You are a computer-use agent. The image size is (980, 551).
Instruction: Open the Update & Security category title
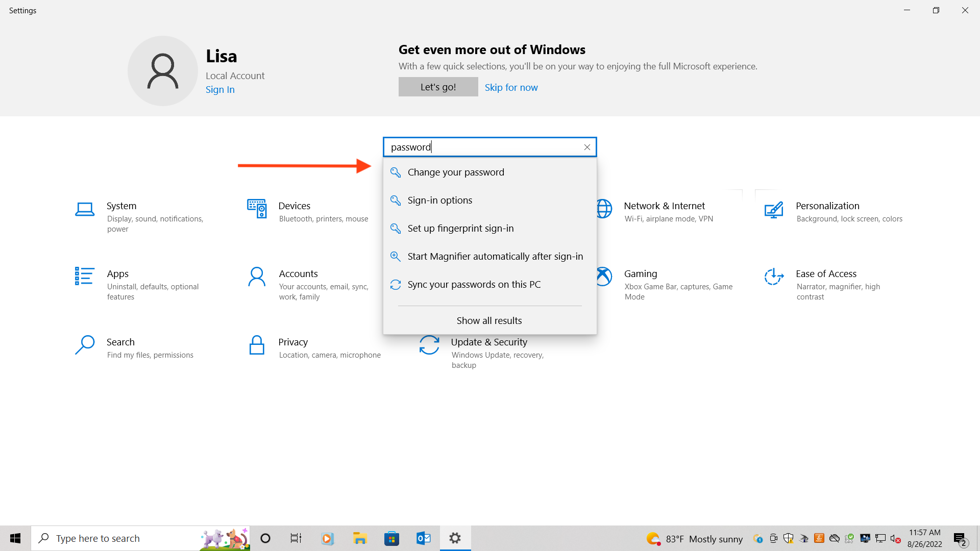[489, 342]
